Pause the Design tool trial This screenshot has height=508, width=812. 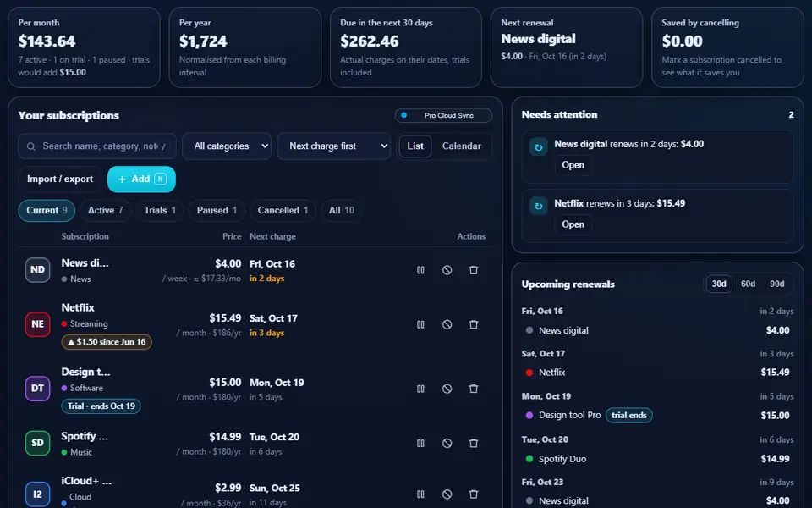coord(420,389)
